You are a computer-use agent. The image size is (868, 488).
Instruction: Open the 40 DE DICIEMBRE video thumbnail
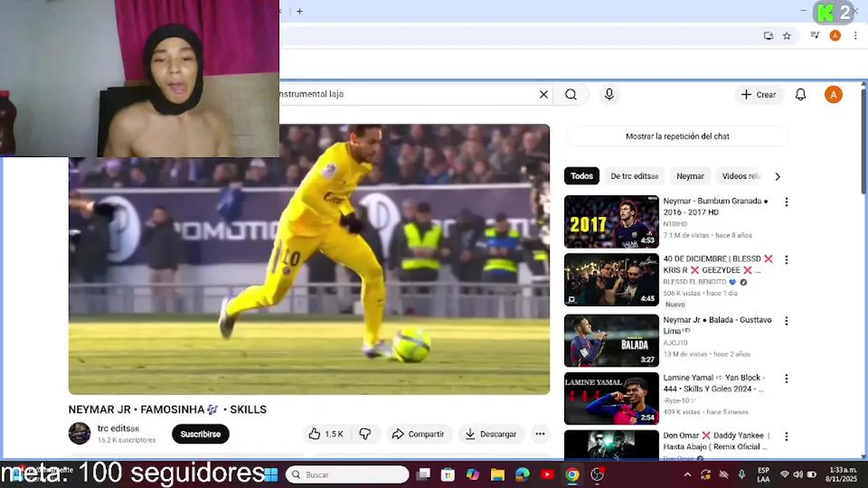(x=612, y=280)
